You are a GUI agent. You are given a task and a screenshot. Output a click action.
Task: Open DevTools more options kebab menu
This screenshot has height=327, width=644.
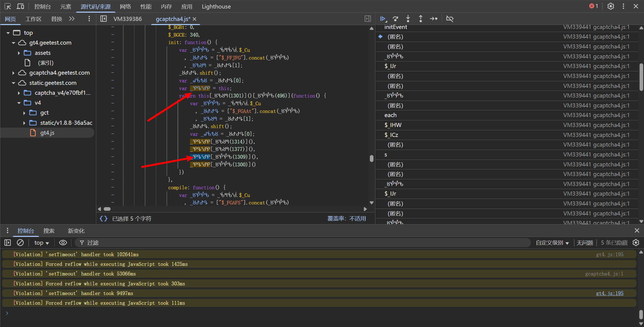point(623,6)
